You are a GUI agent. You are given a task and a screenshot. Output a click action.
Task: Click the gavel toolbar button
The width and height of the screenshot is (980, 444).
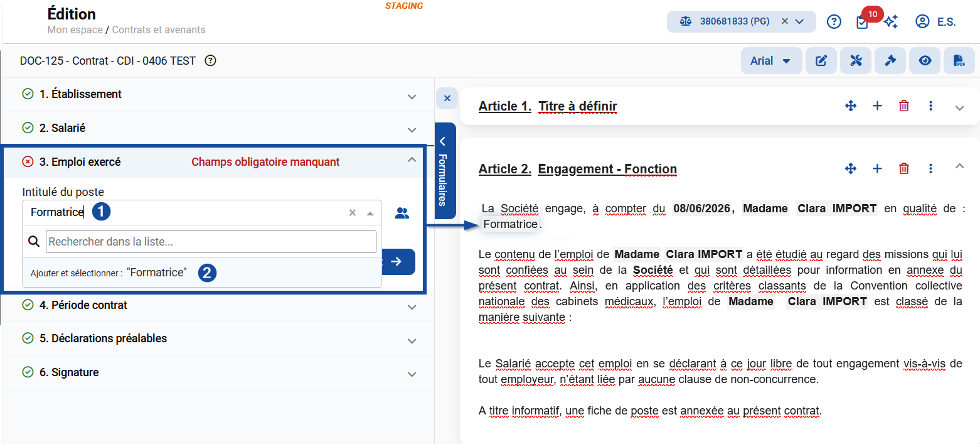(x=890, y=61)
